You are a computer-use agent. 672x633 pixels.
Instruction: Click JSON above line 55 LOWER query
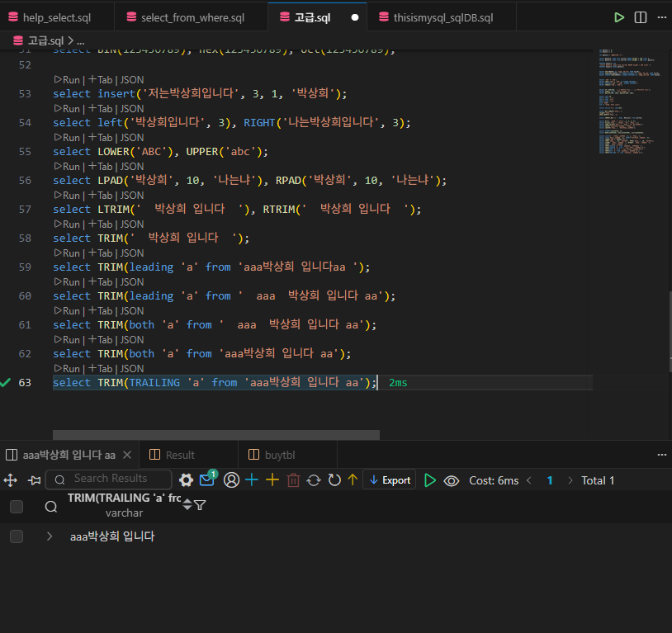click(132, 138)
